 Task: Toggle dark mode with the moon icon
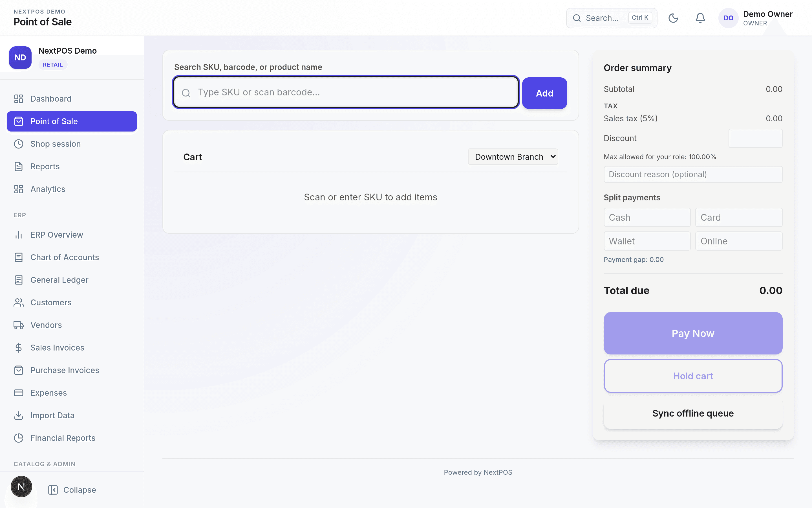click(673, 18)
